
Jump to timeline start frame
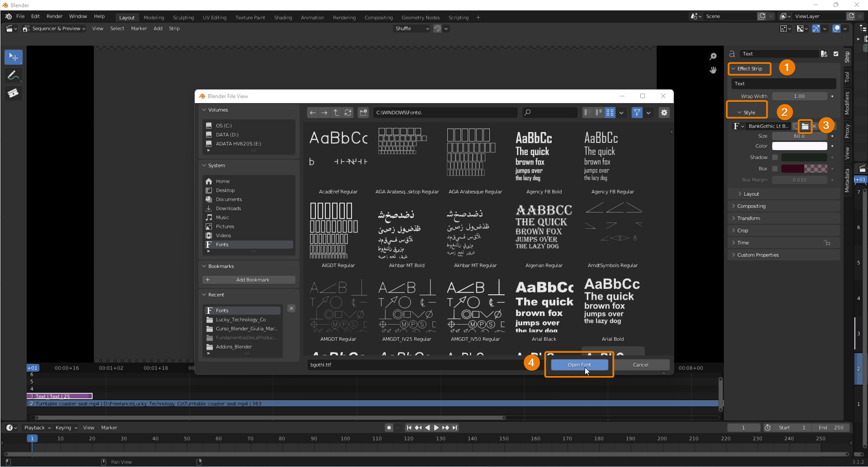(x=409, y=428)
